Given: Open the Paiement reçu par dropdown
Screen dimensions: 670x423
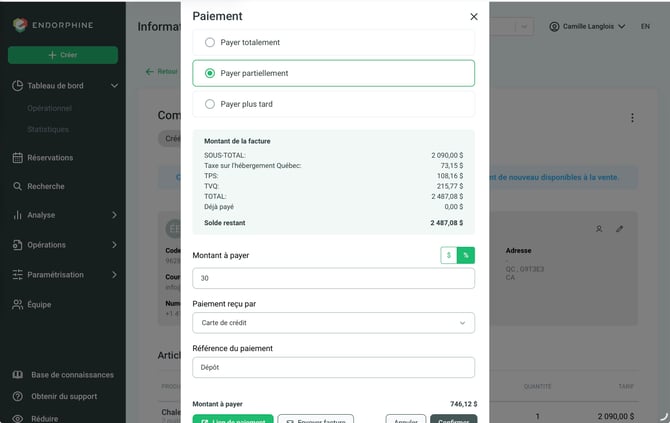Looking at the screenshot, I should click(333, 323).
